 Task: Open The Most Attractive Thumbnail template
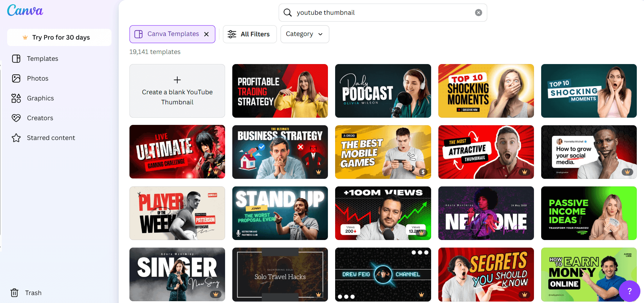(x=486, y=152)
